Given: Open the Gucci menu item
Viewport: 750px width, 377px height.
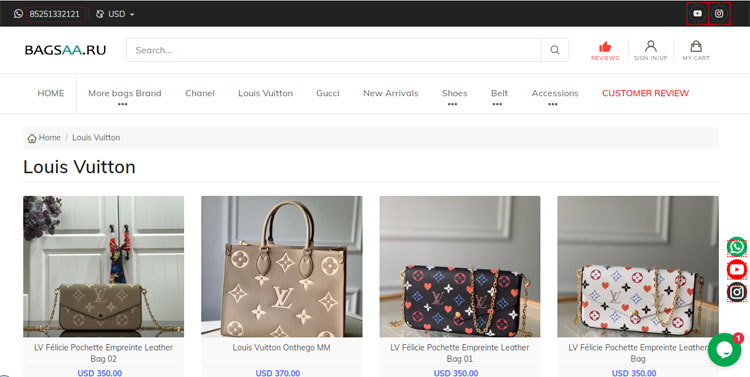Looking at the screenshot, I should 328,93.
